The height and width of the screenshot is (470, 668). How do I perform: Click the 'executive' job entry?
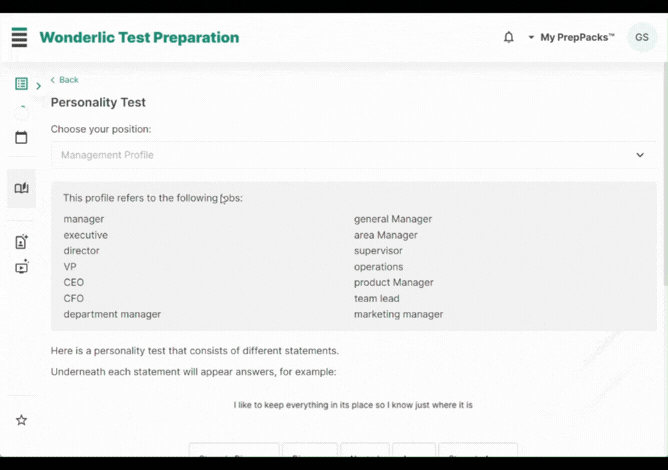tap(86, 235)
